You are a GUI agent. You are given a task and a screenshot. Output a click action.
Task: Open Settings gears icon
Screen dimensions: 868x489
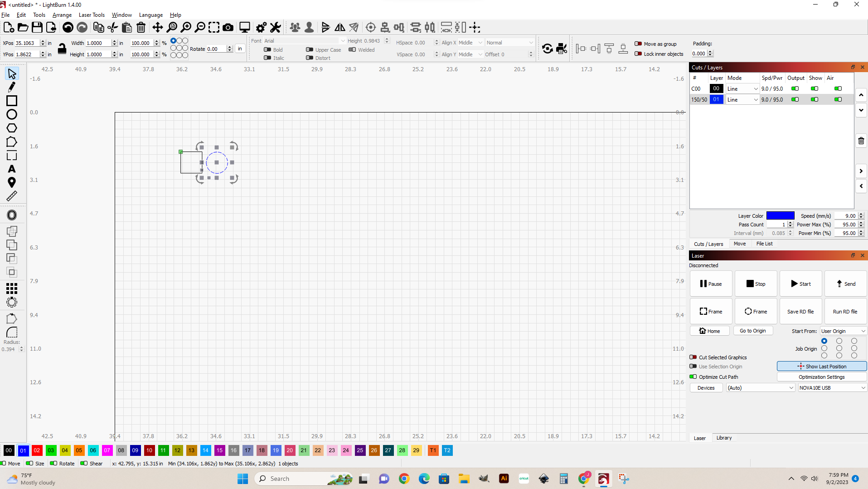(261, 27)
